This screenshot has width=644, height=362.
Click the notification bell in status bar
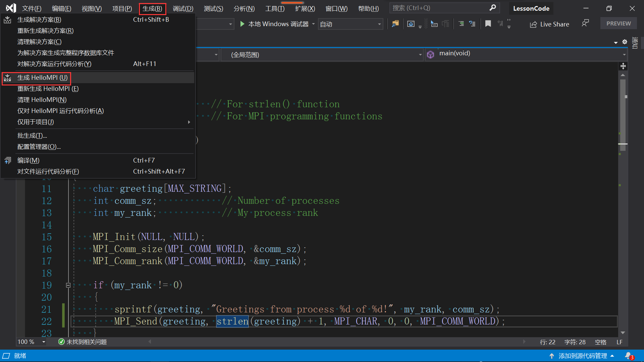[x=628, y=356]
